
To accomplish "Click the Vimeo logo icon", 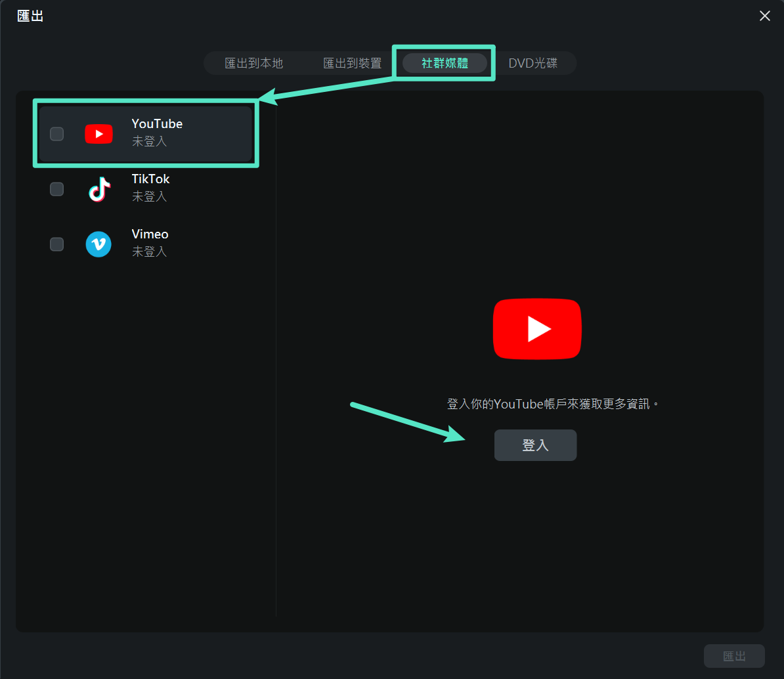I will click(98, 244).
